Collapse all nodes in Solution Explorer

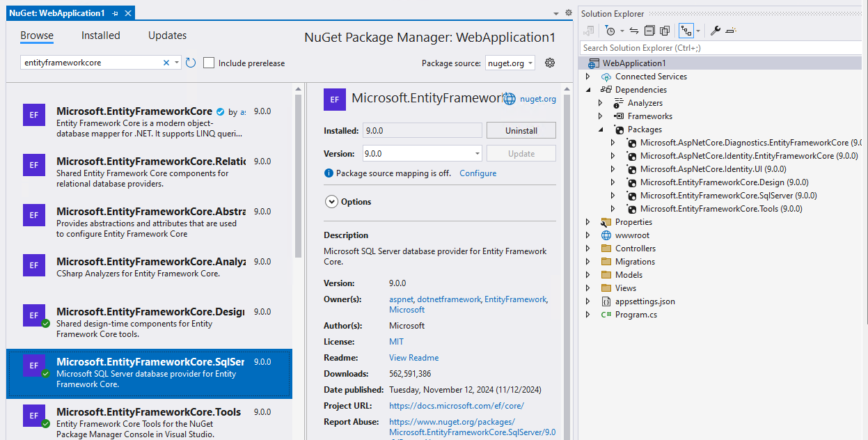coord(649,31)
